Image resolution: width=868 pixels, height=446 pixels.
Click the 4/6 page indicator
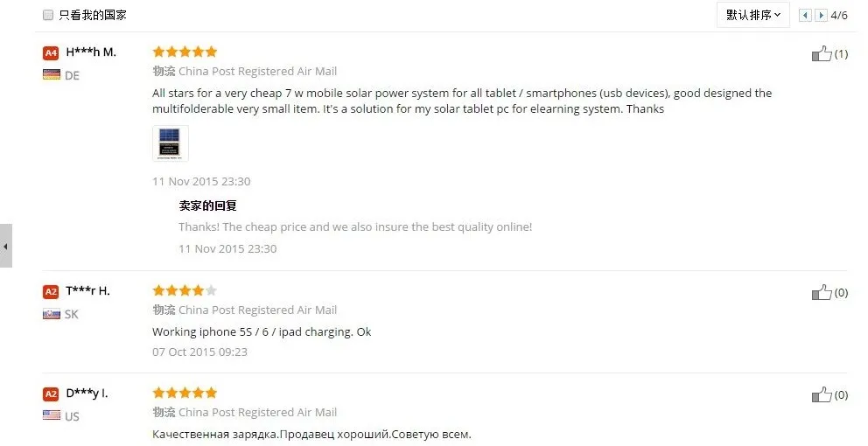pos(839,15)
